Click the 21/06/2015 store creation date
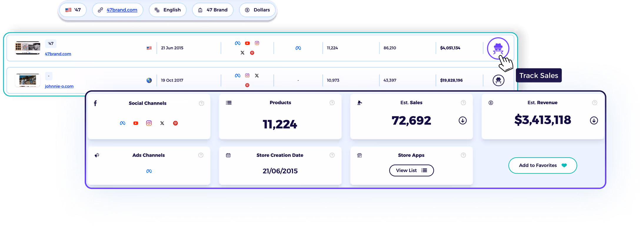The height and width of the screenshot is (227, 644). 280,171
